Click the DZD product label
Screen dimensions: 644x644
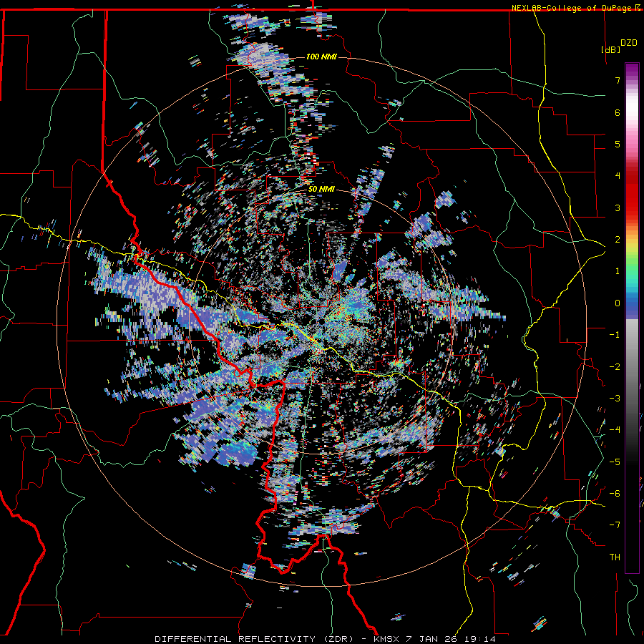coord(629,43)
